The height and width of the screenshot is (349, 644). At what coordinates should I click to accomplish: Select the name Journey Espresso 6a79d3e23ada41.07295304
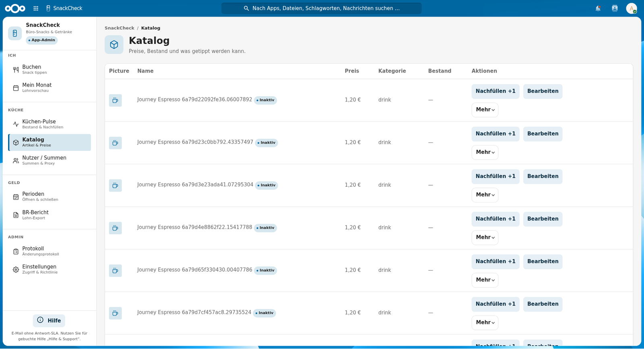(195, 185)
